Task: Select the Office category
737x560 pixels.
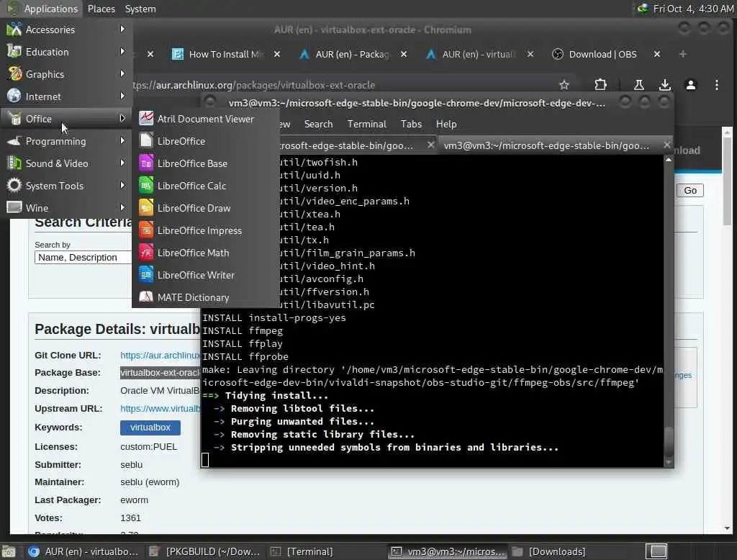Action: pos(66,119)
